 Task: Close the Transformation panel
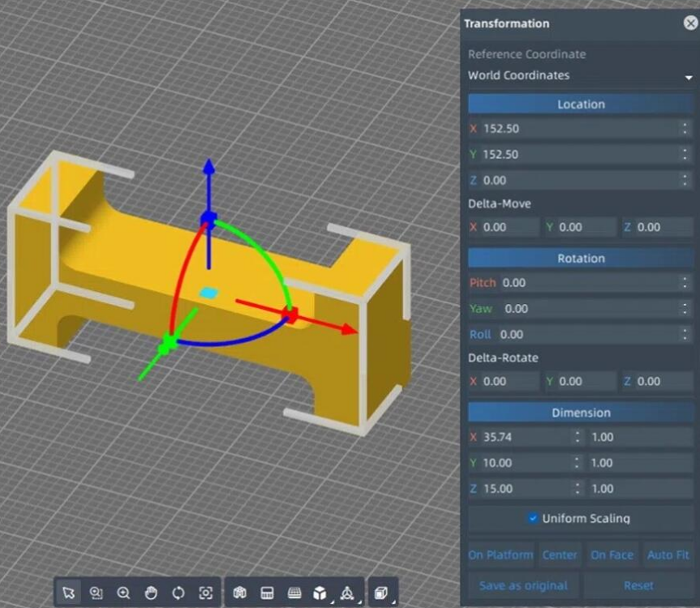(689, 24)
